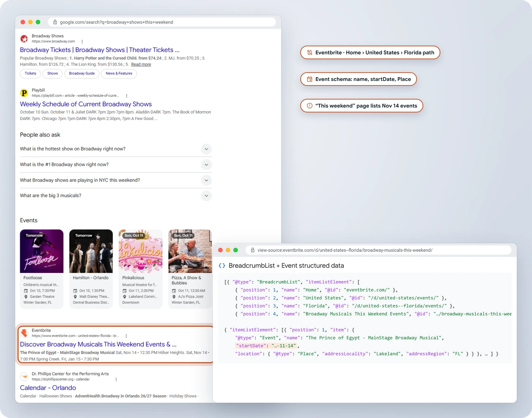Select the News & Features chip

[119, 73]
